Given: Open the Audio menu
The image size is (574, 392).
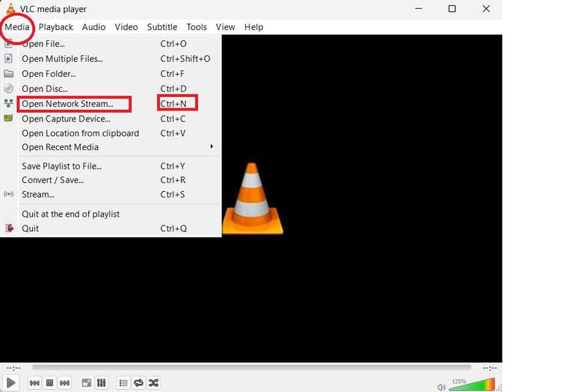Looking at the screenshot, I should click(93, 27).
